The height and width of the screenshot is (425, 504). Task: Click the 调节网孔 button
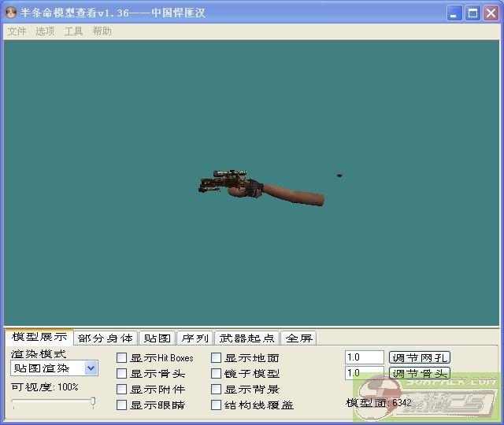tap(420, 357)
